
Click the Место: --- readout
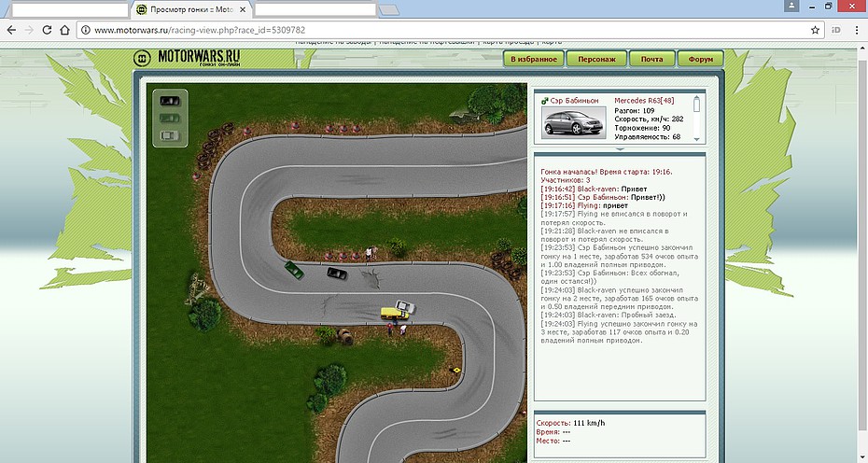(x=553, y=441)
